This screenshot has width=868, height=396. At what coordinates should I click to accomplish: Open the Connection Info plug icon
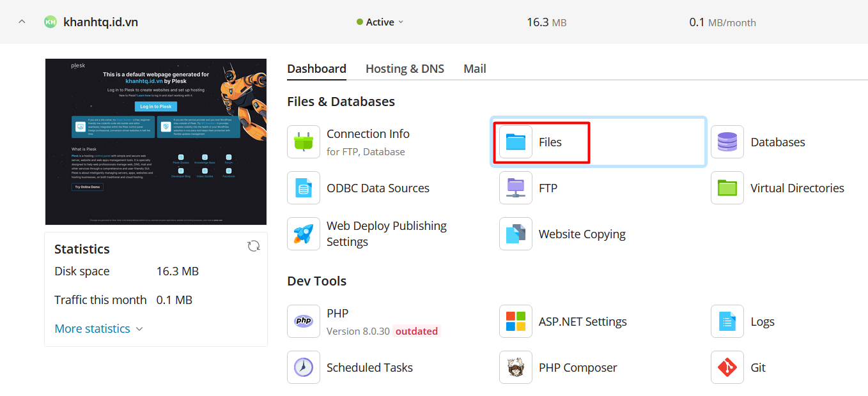[x=304, y=142]
